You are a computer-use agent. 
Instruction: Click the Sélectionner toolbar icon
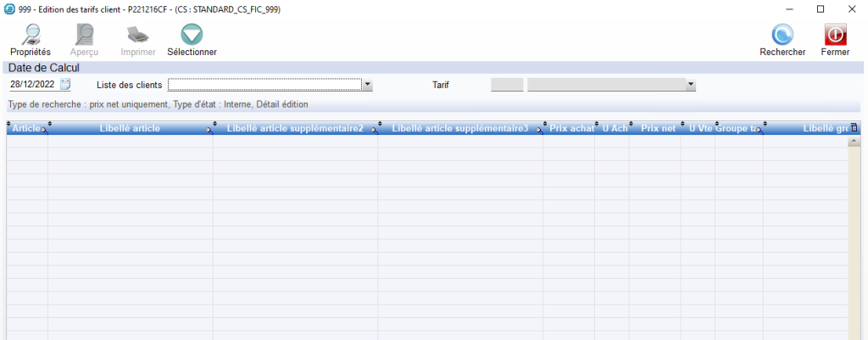click(192, 35)
